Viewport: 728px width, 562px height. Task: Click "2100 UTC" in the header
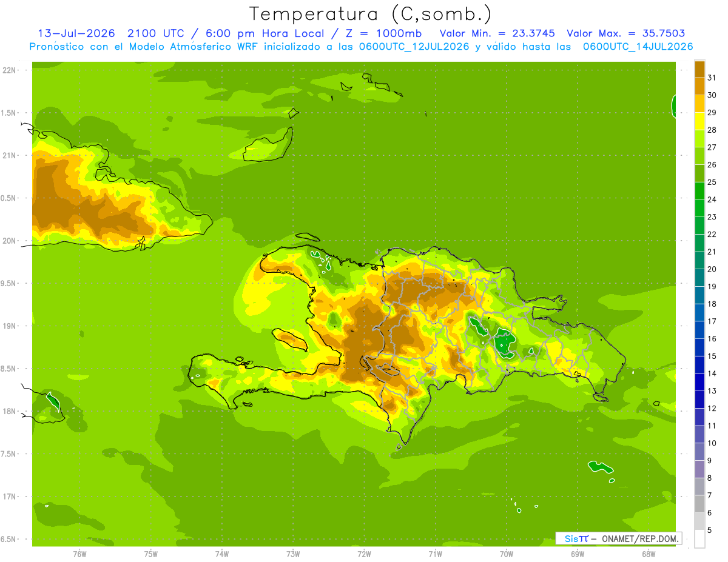(x=157, y=33)
